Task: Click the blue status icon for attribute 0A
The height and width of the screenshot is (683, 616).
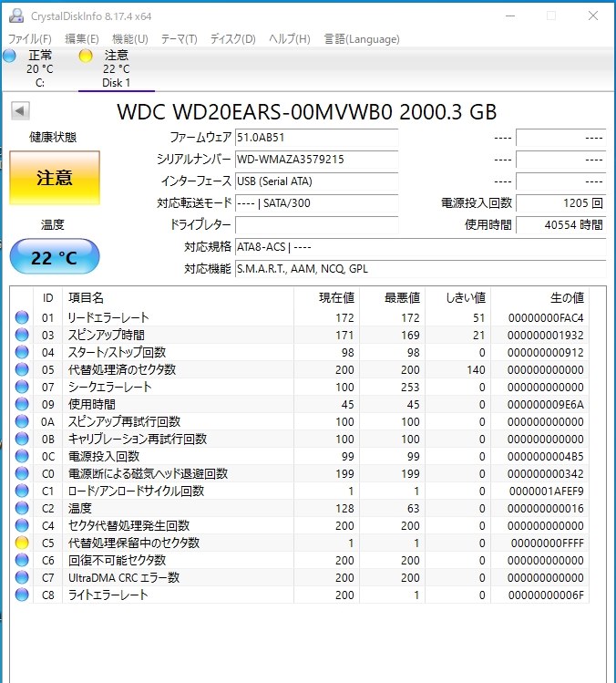Action: (x=22, y=421)
